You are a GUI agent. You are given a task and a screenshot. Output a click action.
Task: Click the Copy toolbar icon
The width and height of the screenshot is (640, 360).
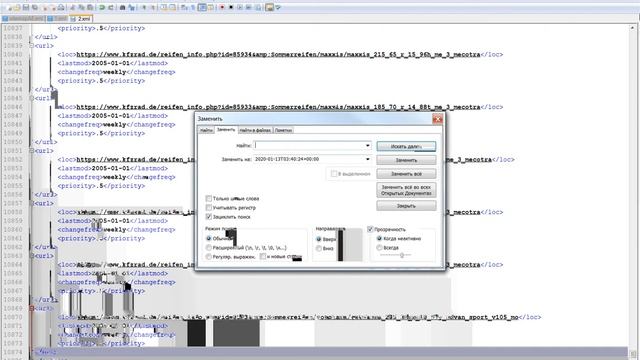(81, 7)
